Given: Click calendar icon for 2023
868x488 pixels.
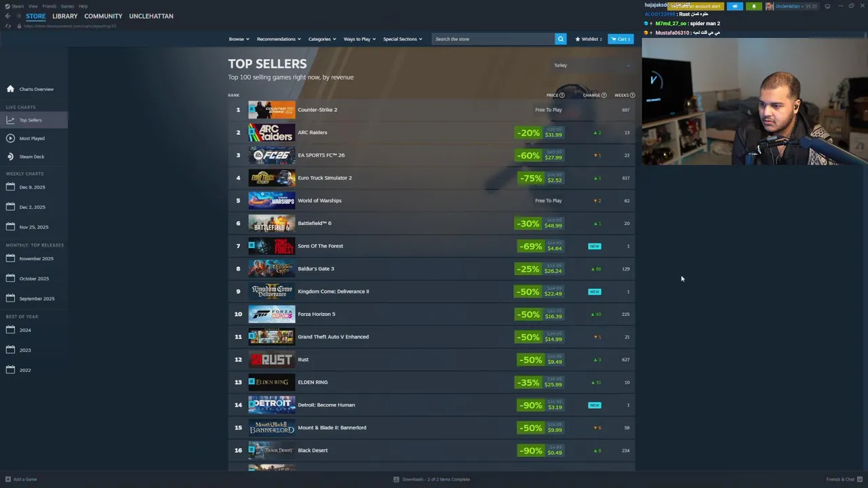Looking at the screenshot, I should click(10, 350).
